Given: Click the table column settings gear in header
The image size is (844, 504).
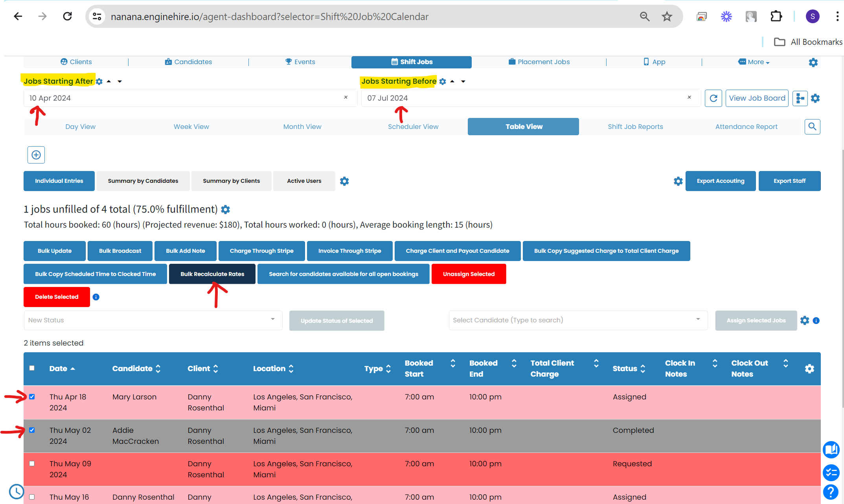Looking at the screenshot, I should coord(809,369).
